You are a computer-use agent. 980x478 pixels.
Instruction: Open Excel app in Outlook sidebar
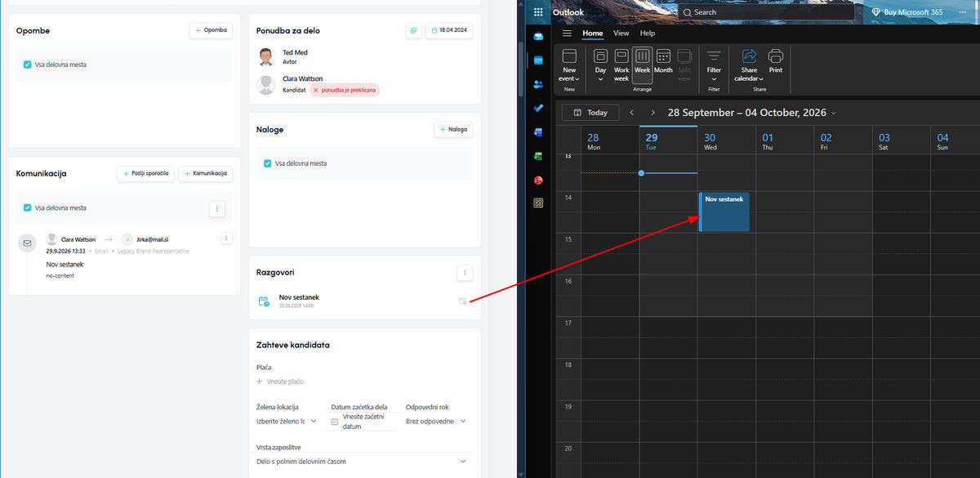tap(538, 155)
